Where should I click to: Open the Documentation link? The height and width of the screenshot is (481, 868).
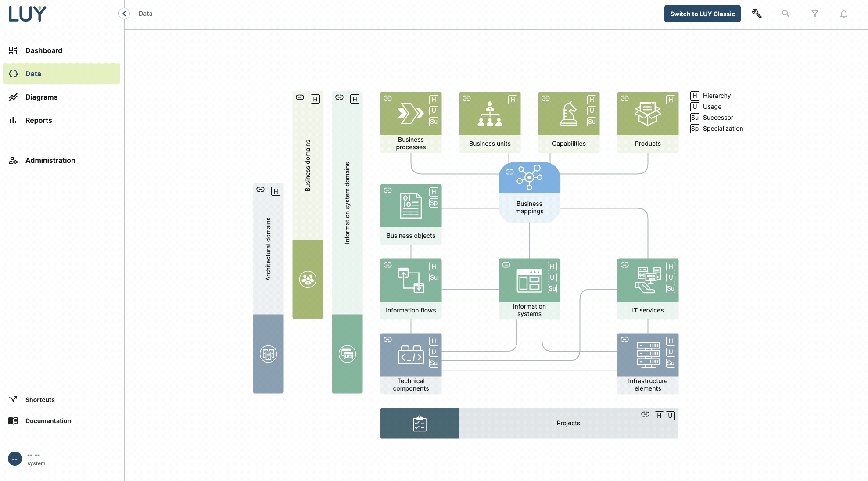click(48, 421)
